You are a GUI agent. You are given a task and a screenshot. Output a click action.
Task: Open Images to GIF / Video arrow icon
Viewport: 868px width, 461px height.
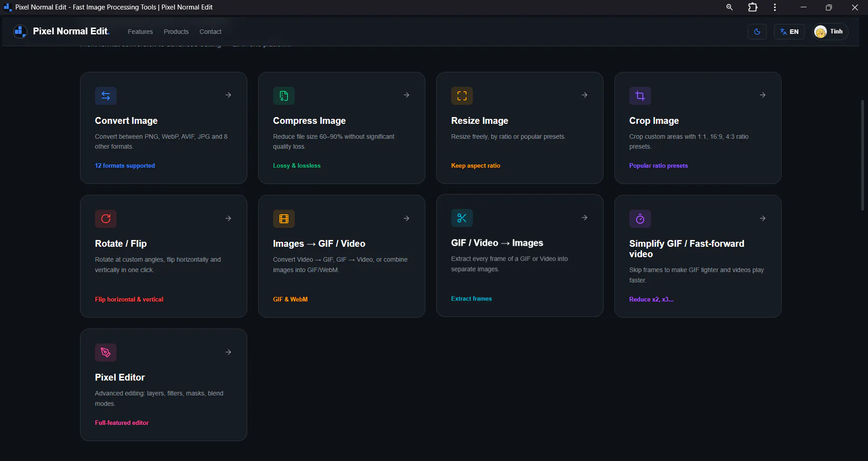[406, 218]
